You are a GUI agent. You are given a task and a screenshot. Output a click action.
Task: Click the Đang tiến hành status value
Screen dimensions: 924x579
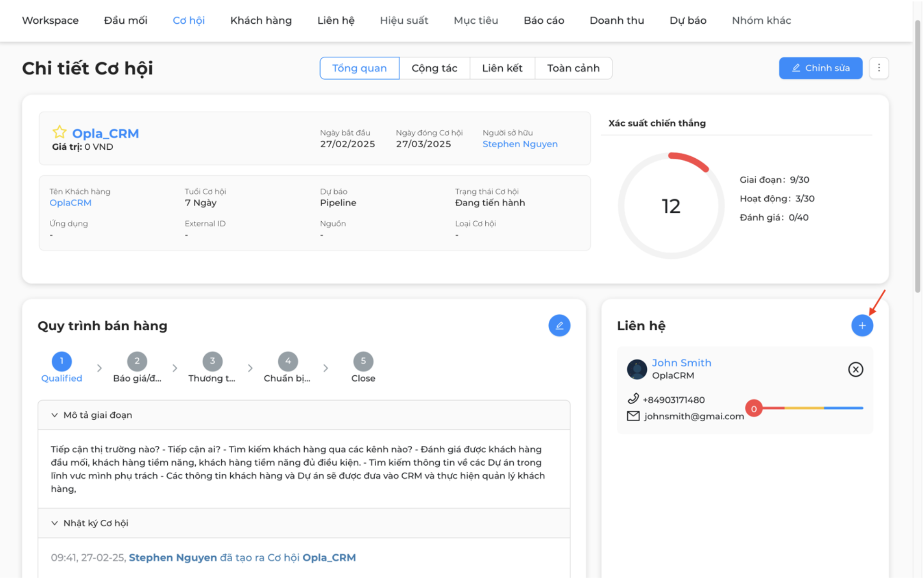(490, 203)
